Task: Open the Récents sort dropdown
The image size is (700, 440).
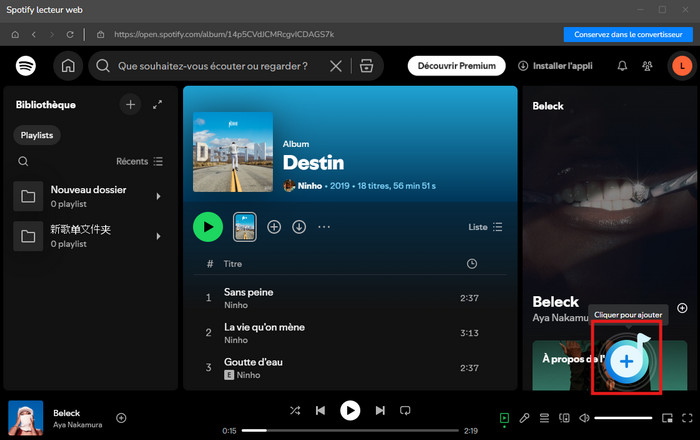Action: pyautogui.click(x=139, y=161)
